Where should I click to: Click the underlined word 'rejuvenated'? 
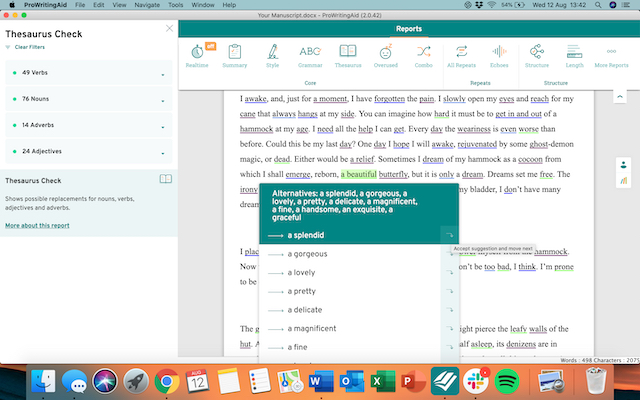[477, 144]
